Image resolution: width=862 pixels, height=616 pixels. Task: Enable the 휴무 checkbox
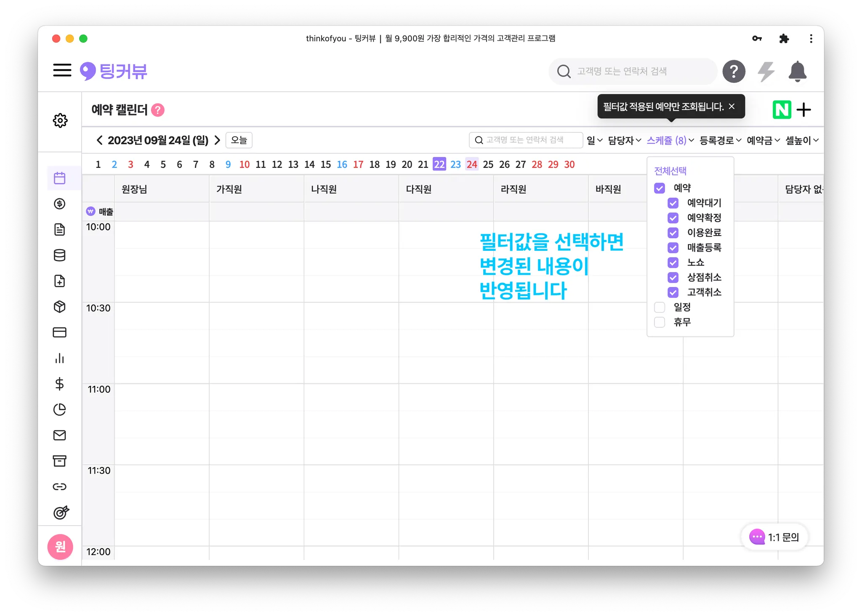(660, 322)
